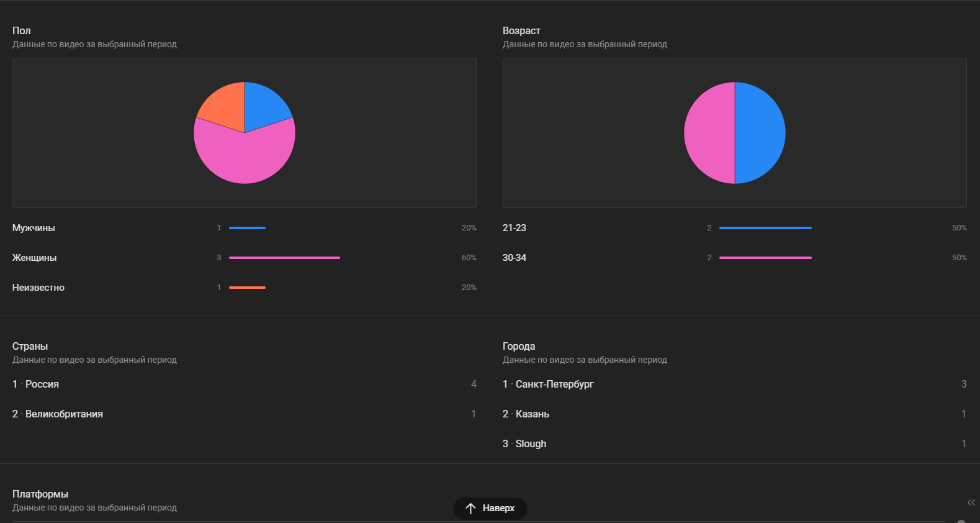
Task: Click the Неизвестно legend row
Action: click(245, 288)
